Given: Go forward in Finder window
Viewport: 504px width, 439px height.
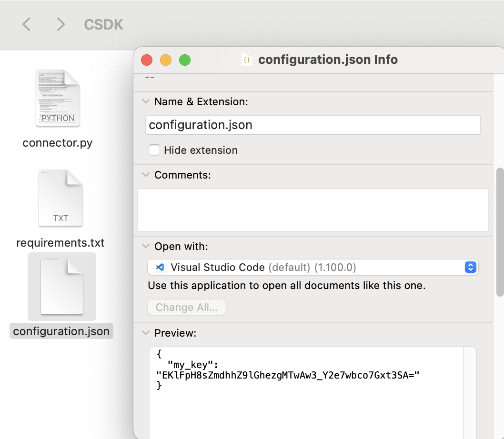Looking at the screenshot, I should click(60, 24).
